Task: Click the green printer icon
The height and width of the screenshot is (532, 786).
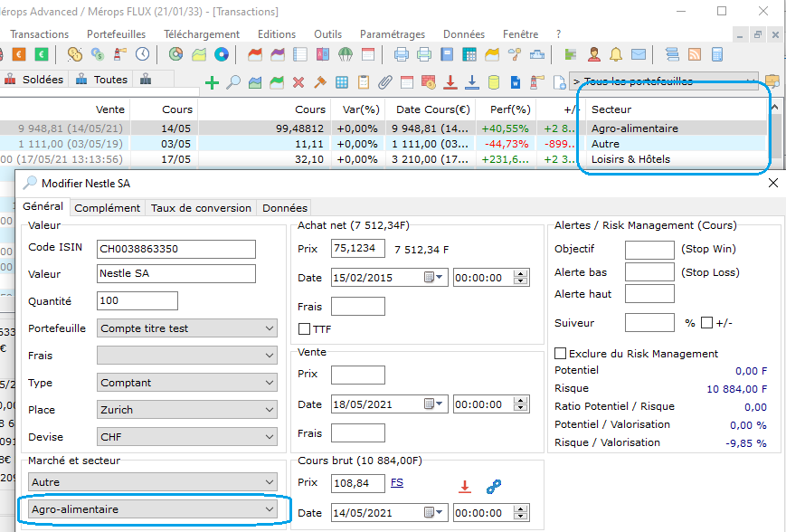Action: click(x=424, y=54)
